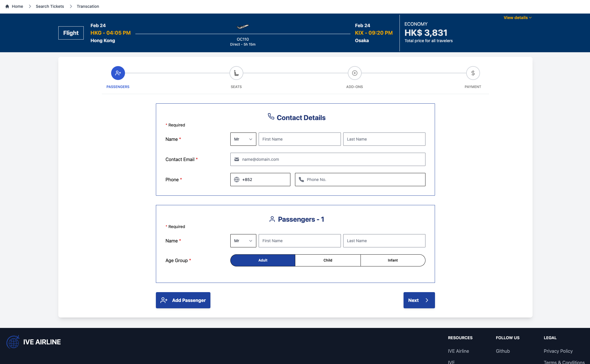590x364 pixels.
Task: Open the passenger title Mr dropdown
Action: (243, 241)
